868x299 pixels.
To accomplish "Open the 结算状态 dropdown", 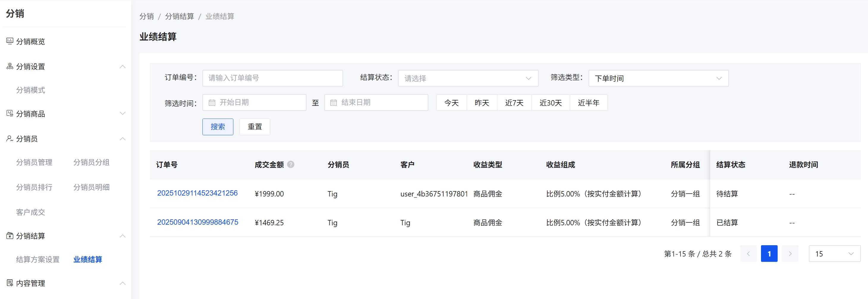I will (468, 78).
